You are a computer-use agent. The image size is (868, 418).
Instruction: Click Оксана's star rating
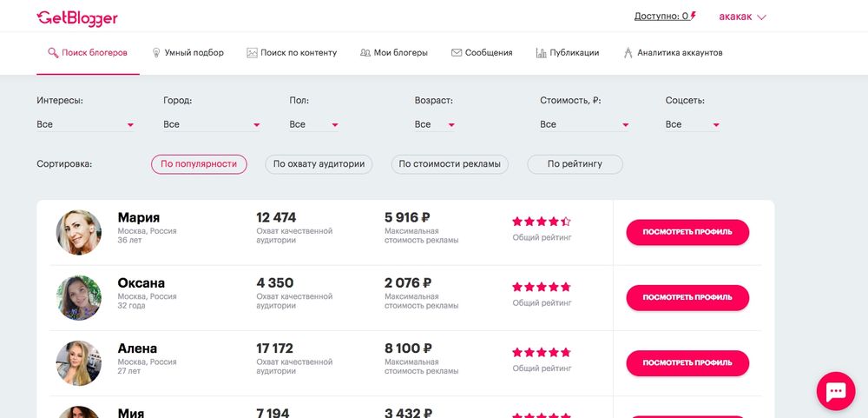point(542,287)
